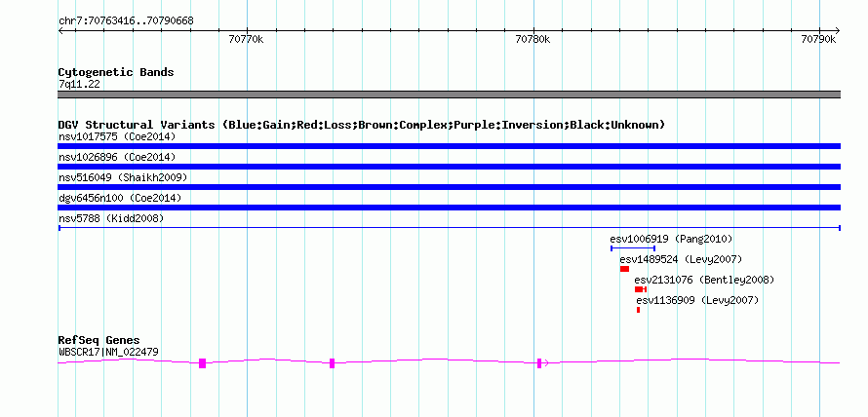Select the WBSCR17 exon with direction arrow
This screenshot has height=417, width=868.
[539, 363]
